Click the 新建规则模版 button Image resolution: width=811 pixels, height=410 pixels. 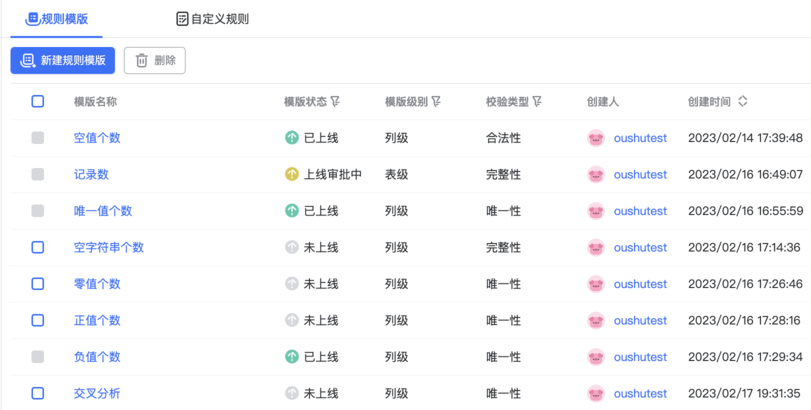(63, 60)
